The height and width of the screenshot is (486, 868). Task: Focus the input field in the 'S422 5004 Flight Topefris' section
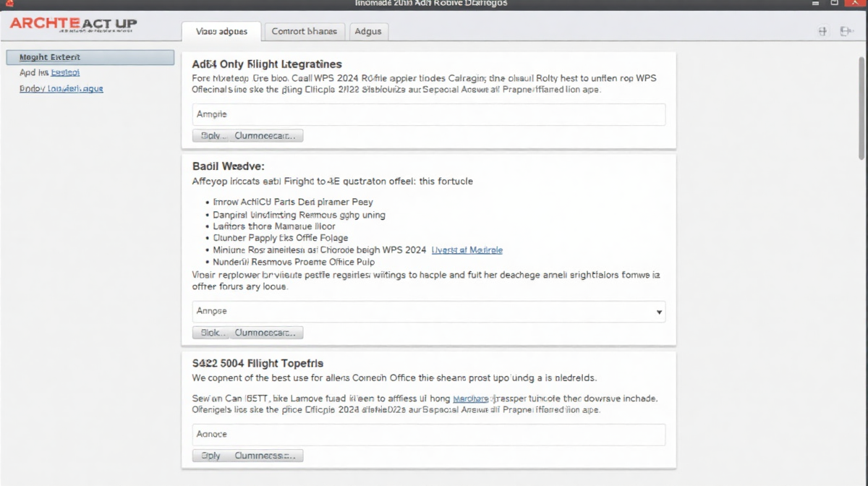428,435
